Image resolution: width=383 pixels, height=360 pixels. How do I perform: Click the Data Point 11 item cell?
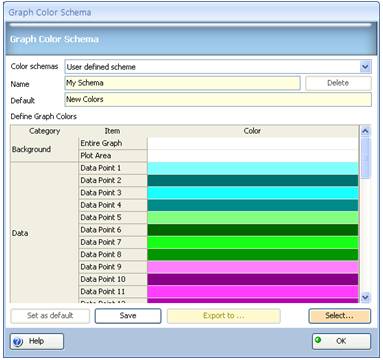113,291
